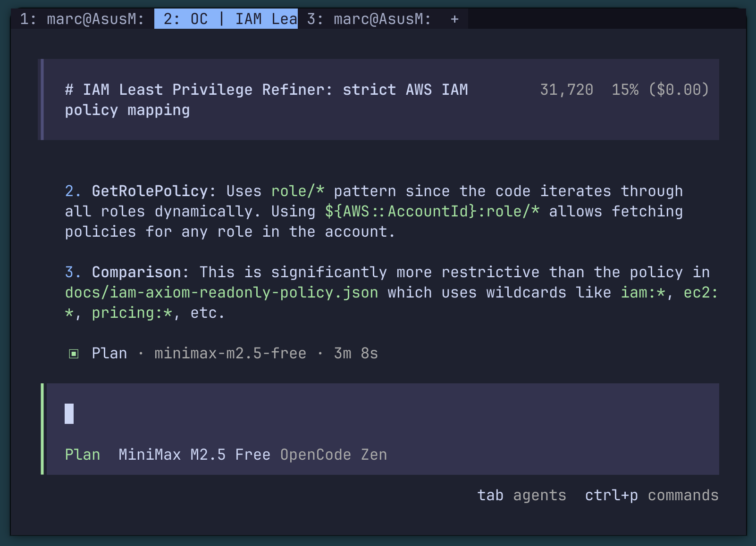This screenshot has height=546, width=756.
Task: Open a new tmux window with the + icon
Action: (x=454, y=19)
